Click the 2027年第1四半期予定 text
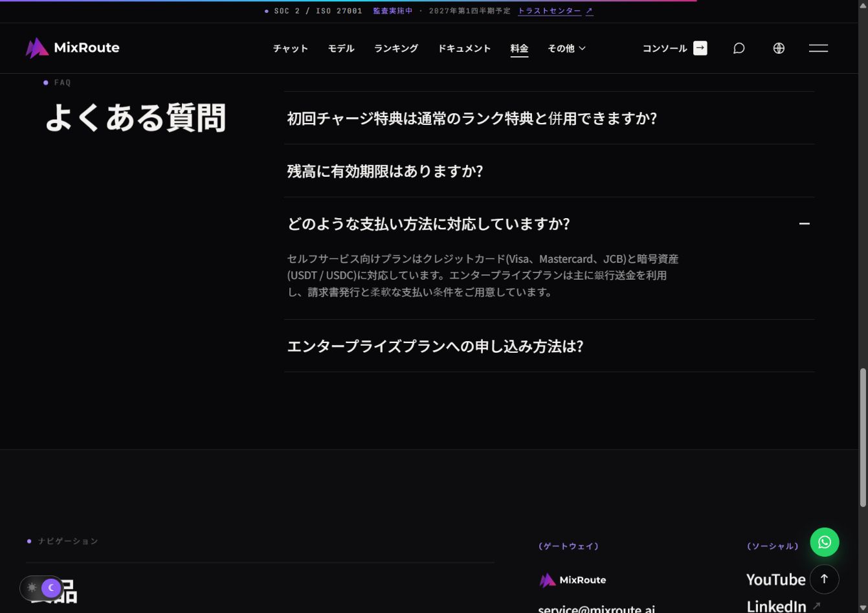 [x=469, y=11]
